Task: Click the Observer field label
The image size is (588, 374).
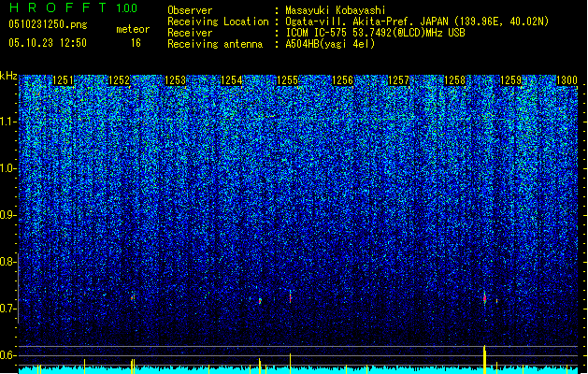Action: pos(190,10)
